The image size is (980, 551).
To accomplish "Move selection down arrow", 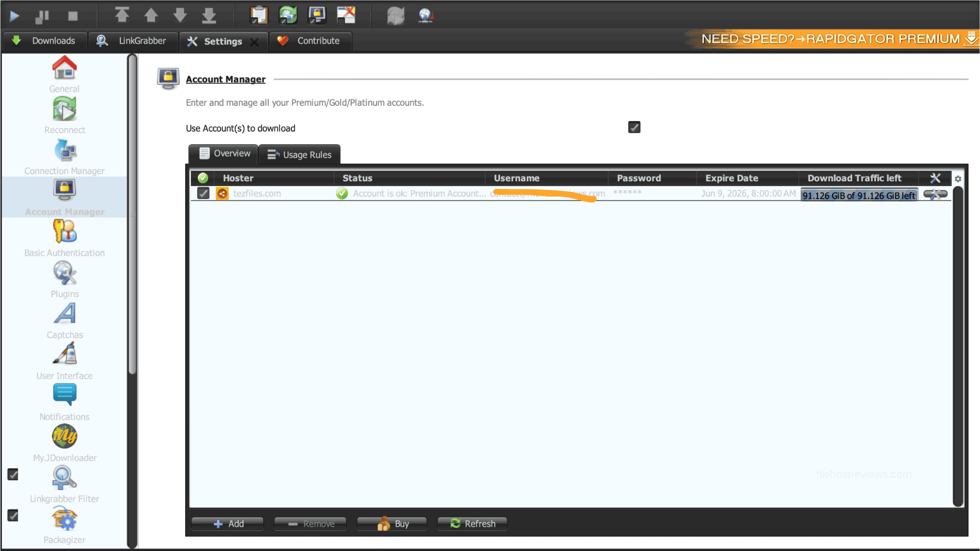I will [x=180, y=15].
